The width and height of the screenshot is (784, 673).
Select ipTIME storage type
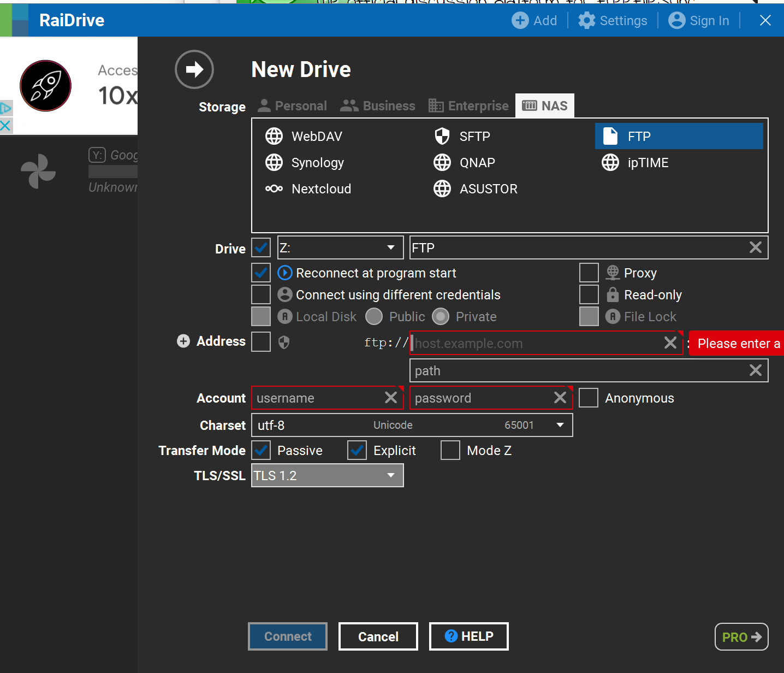635,162
